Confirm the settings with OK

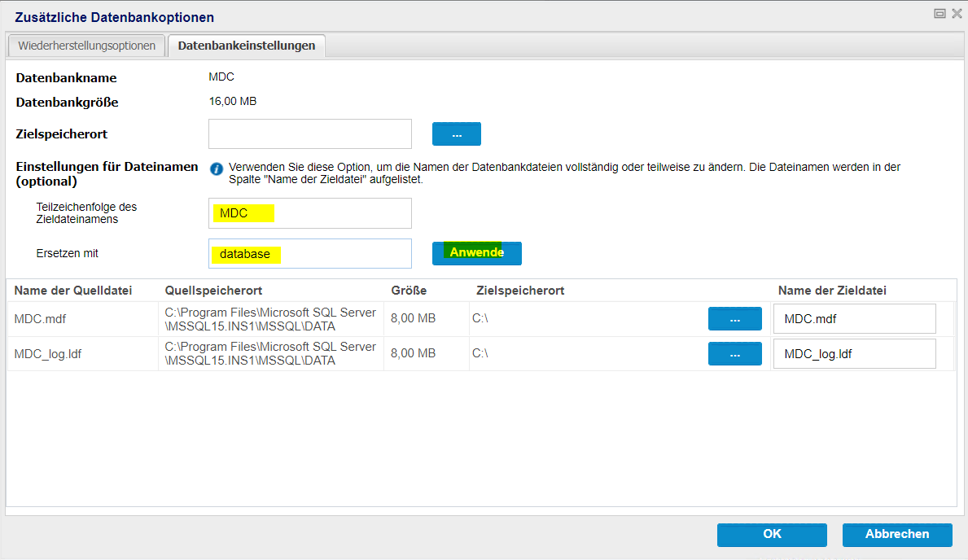coord(771,534)
